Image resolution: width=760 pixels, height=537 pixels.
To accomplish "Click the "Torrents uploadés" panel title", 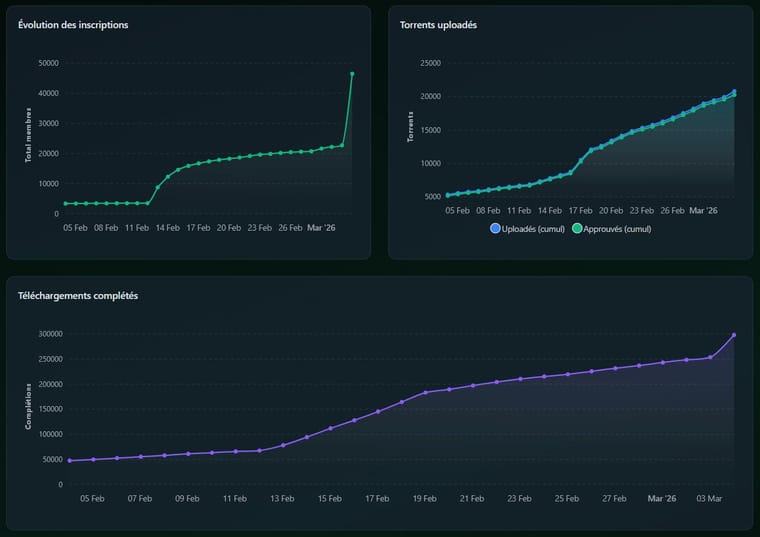I will click(x=438, y=25).
